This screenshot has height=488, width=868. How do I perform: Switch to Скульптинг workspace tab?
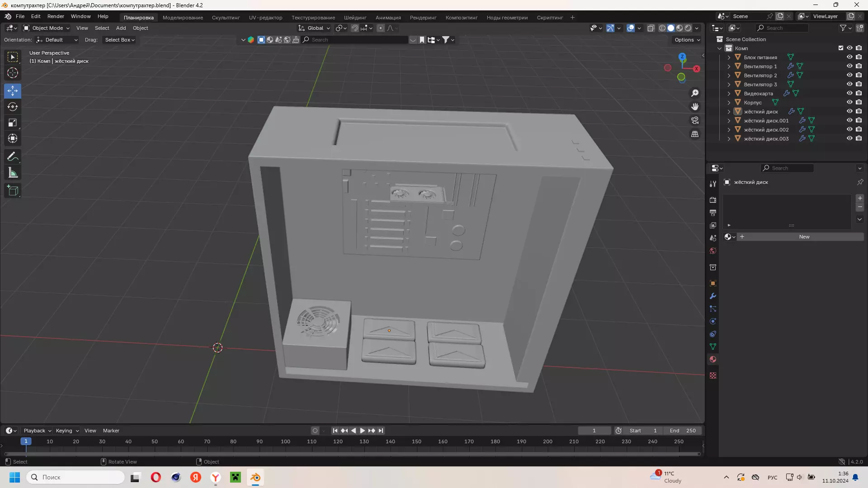click(226, 18)
